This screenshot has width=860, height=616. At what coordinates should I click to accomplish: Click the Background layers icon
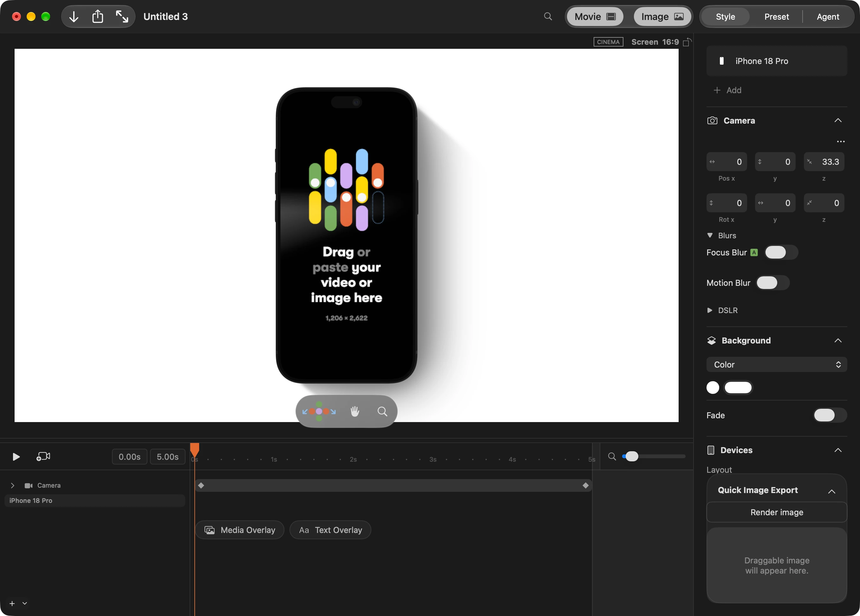711,341
